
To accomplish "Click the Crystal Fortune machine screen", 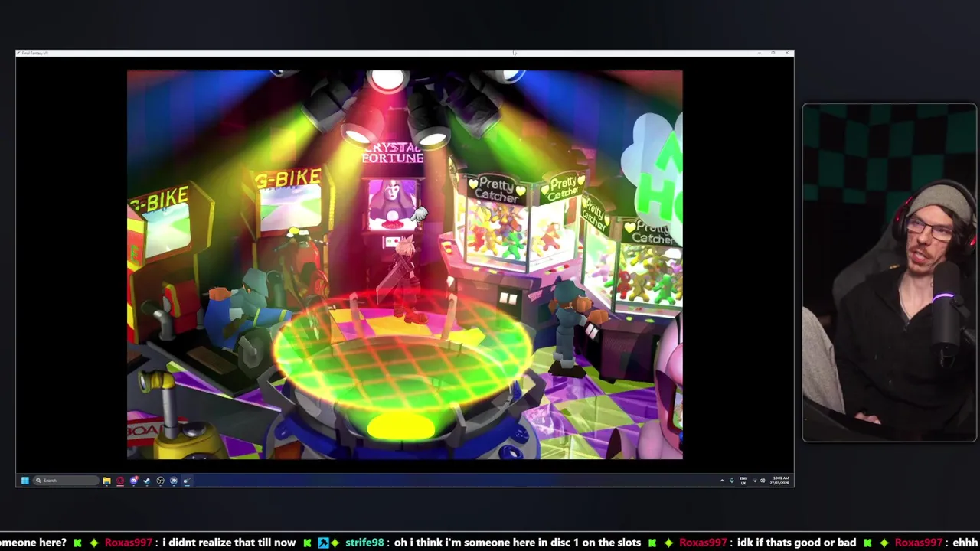I will [x=392, y=203].
